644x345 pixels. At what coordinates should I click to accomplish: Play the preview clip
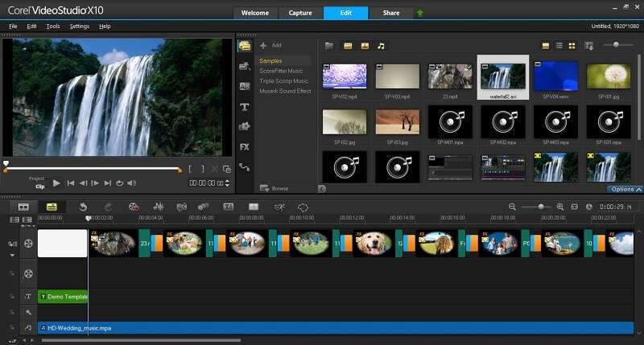56,183
